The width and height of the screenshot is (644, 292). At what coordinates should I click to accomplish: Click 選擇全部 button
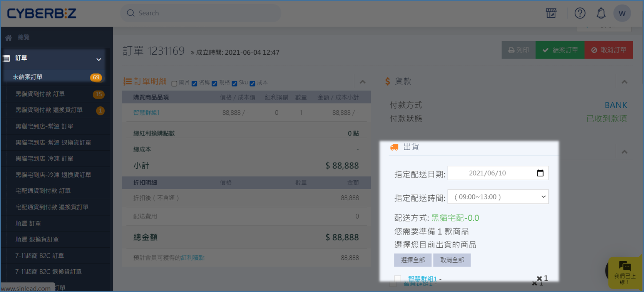click(413, 260)
